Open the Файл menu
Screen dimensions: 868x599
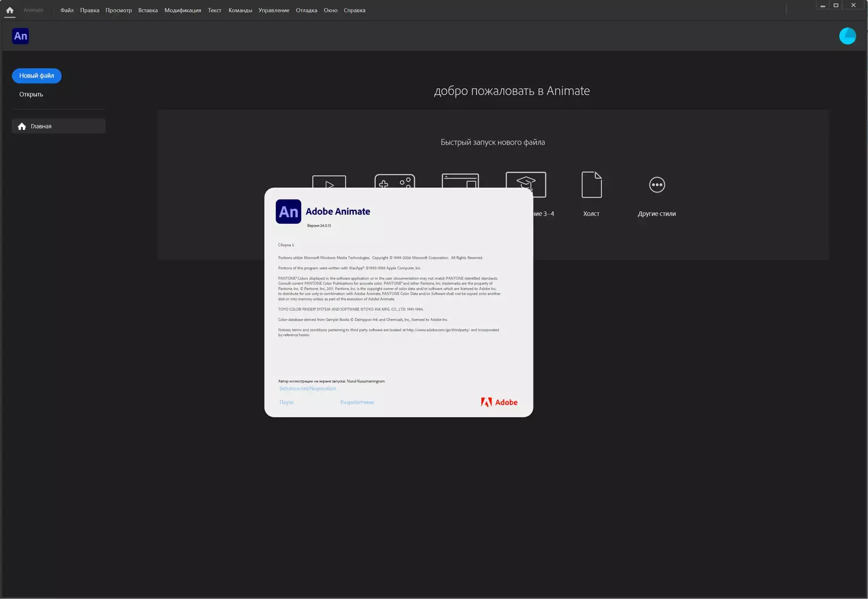[x=67, y=10]
